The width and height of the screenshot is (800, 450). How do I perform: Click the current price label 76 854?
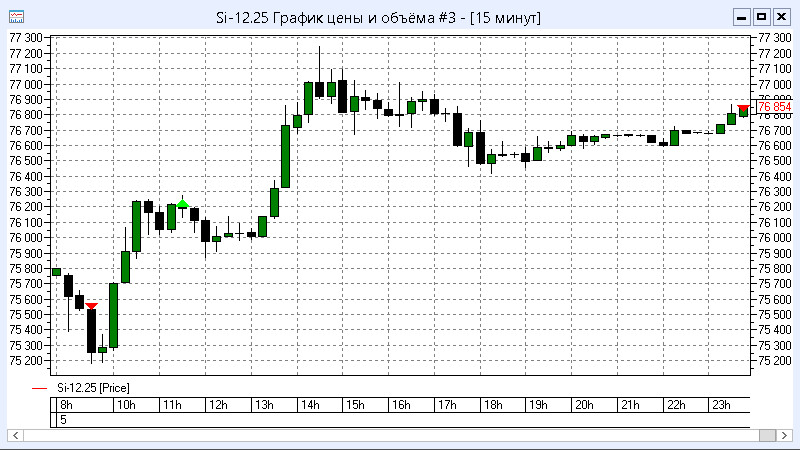click(x=774, y=107)
